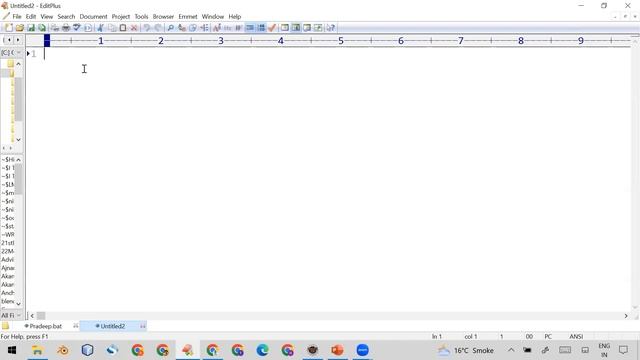Select the Advi entry in file list
The height and width of the screenshot is (360, 640).
click(x=7, y=260)
